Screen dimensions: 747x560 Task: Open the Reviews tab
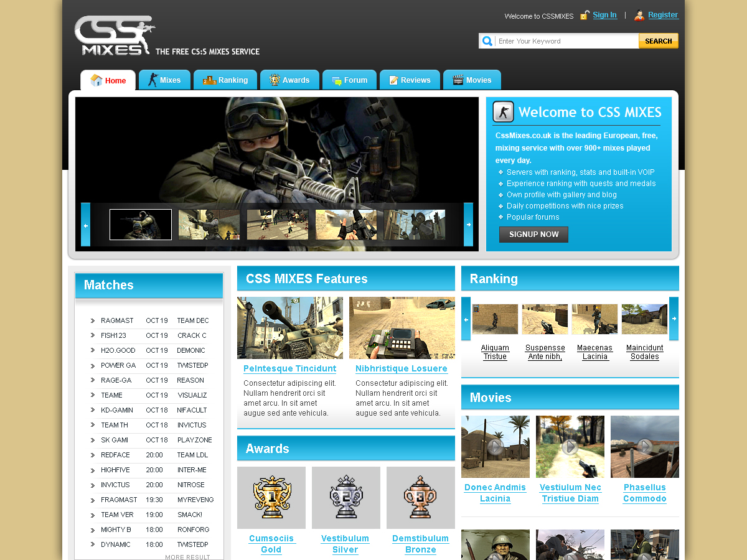click(410, 80)
